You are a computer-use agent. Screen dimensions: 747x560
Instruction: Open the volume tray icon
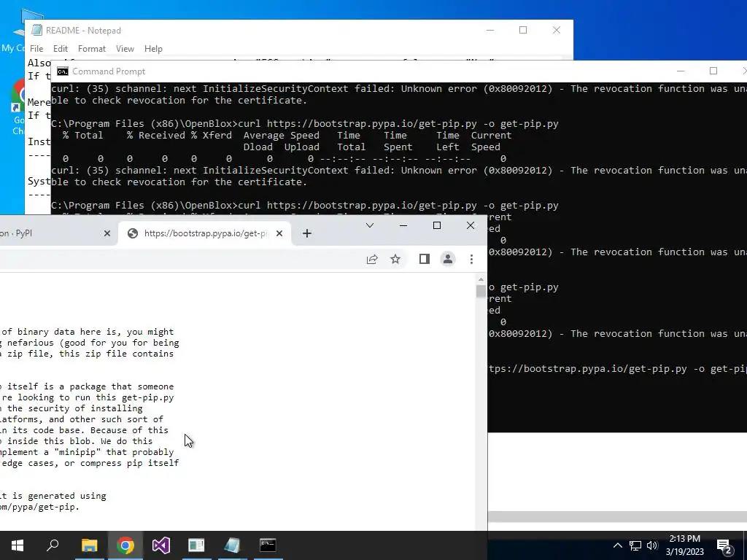[x=652, y=545]
